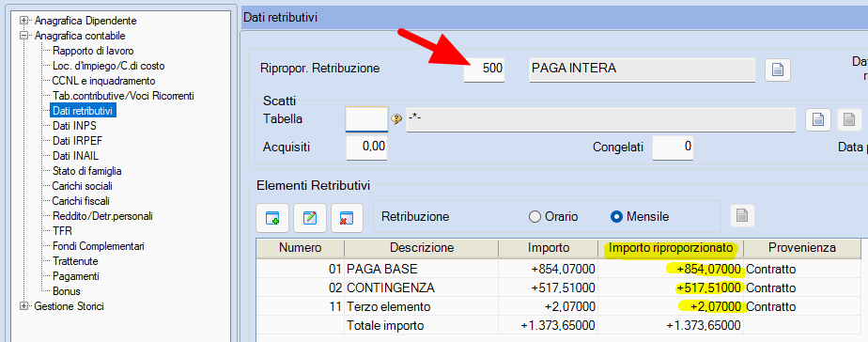This screenshot has height=342, width=868.
Task: Expand the Anagrafica Dipendente tree node
Action: [x=23, y=21]
